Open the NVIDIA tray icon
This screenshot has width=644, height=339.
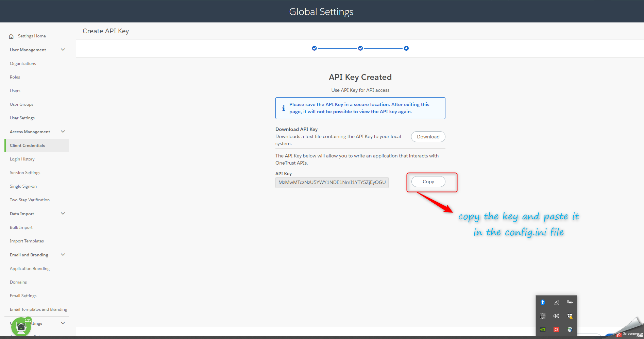click(543, 329)
